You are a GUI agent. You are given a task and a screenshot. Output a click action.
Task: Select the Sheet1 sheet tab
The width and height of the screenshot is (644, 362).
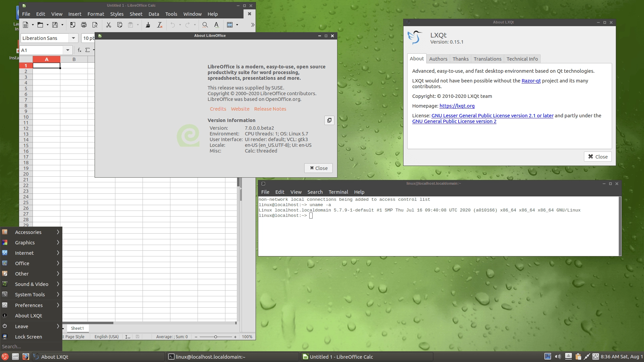coord(77,328)
